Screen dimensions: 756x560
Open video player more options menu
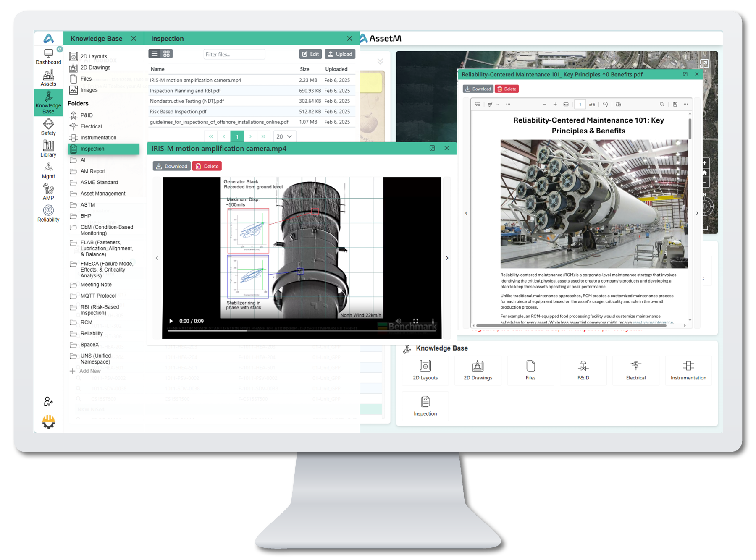433,321
